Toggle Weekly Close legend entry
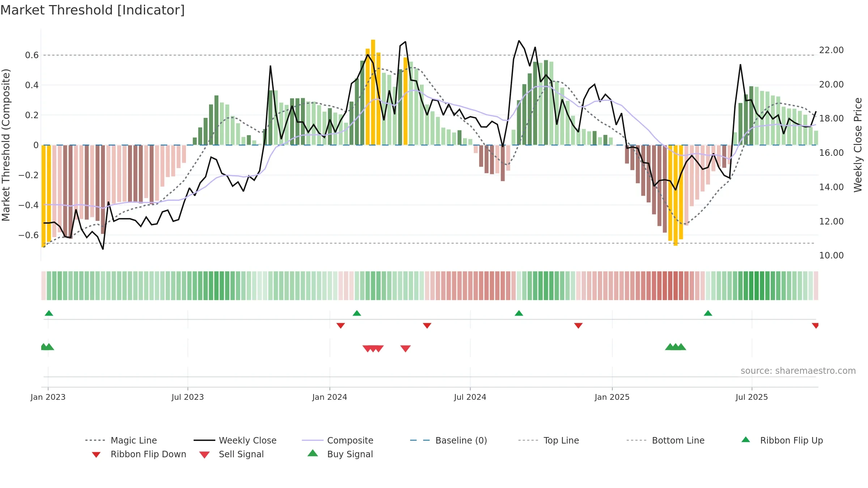This screenshot has height=488, width=868. coord(235,440)
